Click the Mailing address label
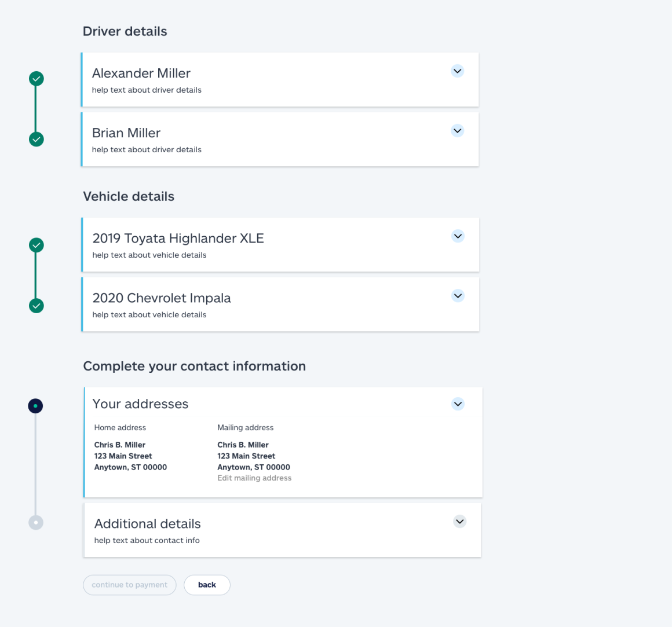Screen dimensions: 672x627 [245, 427]
